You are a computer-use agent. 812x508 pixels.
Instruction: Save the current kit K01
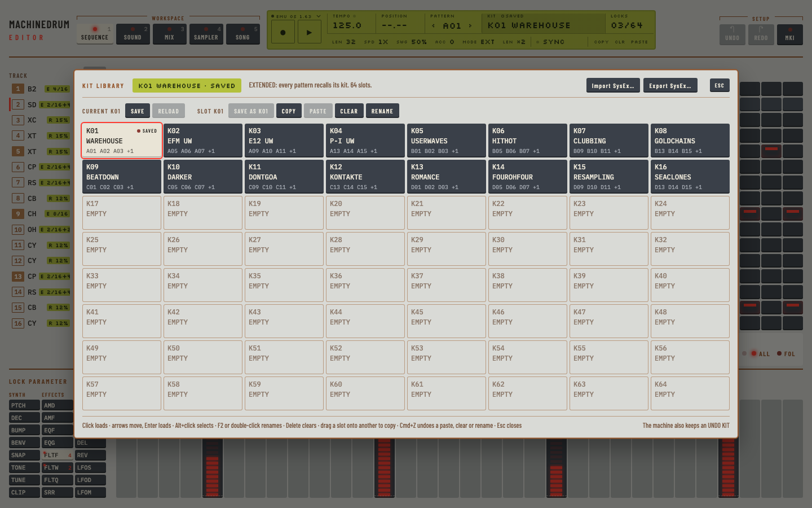(138, 111)
